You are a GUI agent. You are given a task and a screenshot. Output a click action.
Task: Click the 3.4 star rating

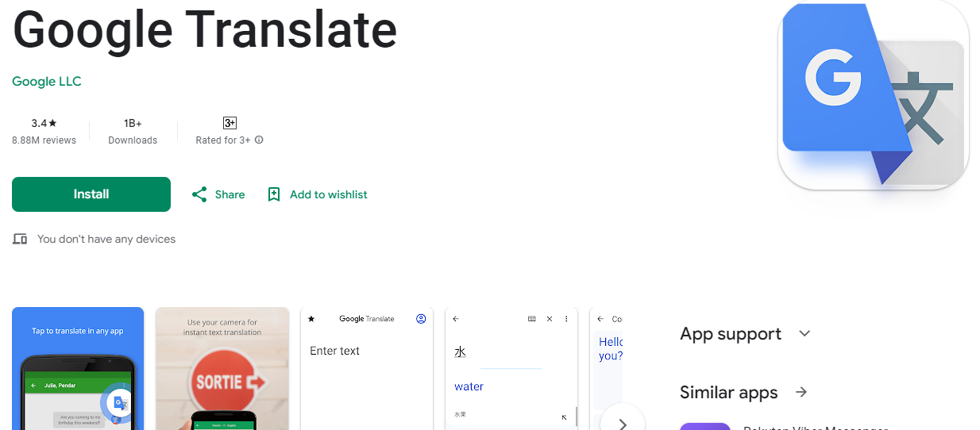[x=44, y=123]
